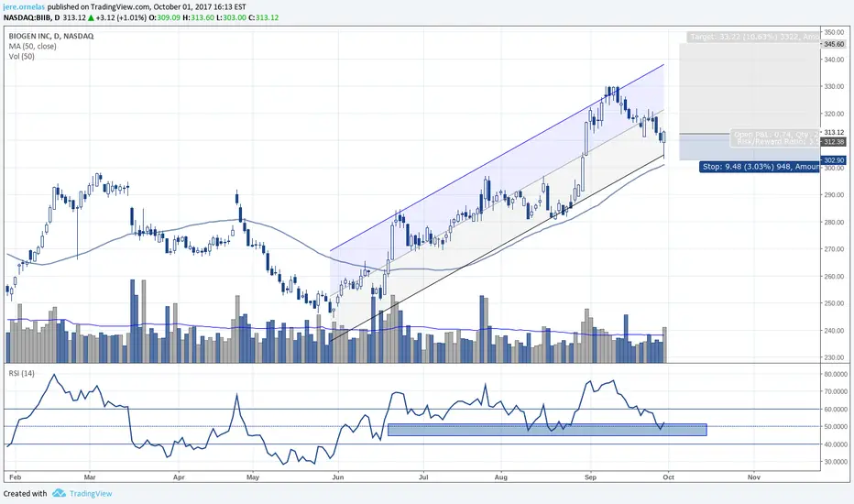Click the 300.00 price axis value
The height and width of the screenshot is (504, 854).
tap(834, 168)
